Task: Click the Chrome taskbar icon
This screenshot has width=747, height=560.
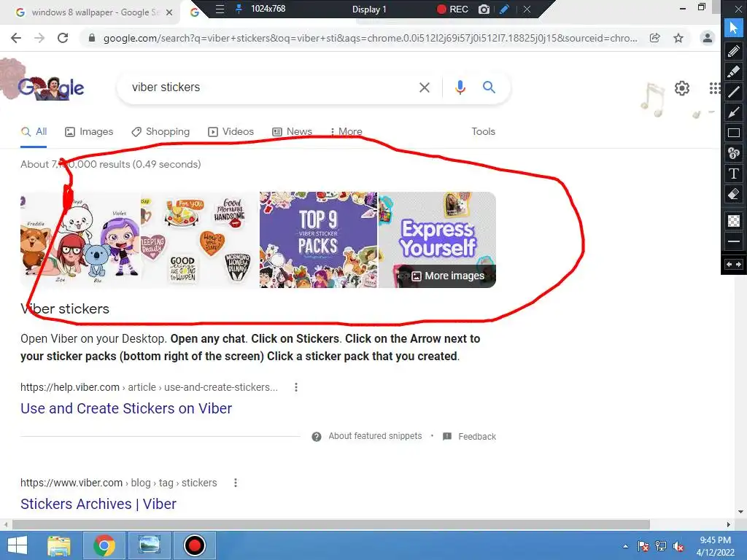Action: [104, 545]
